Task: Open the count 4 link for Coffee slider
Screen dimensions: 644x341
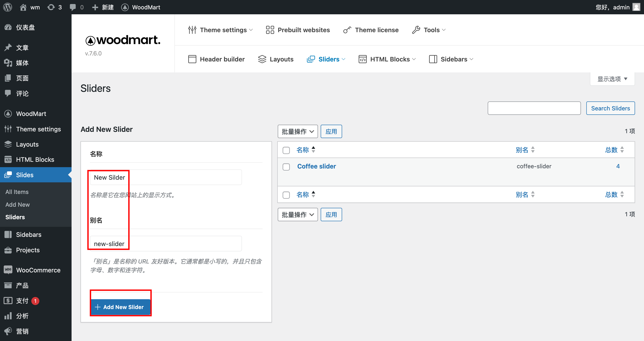Action: tap(618, 166)
